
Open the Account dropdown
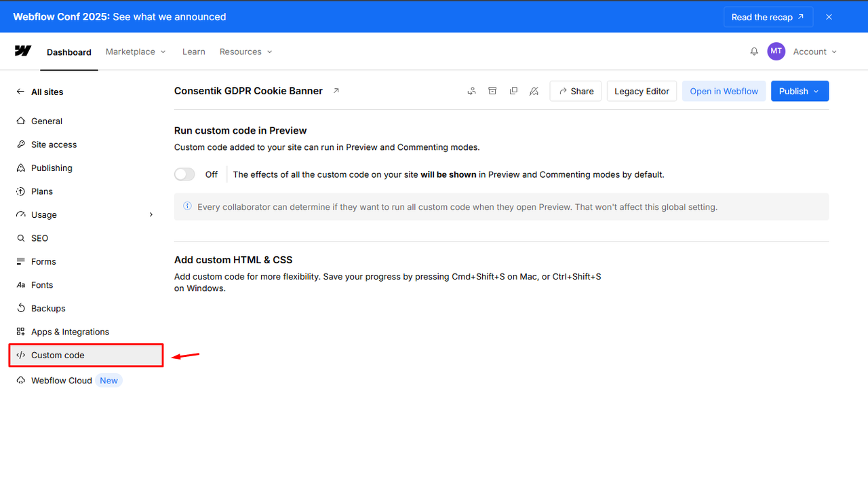(x=814, y=52)
